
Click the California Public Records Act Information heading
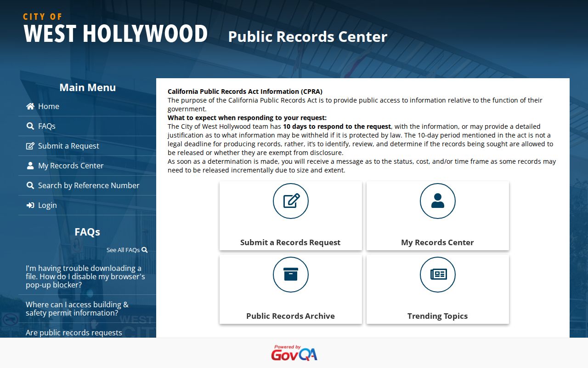tap(245, 92)
